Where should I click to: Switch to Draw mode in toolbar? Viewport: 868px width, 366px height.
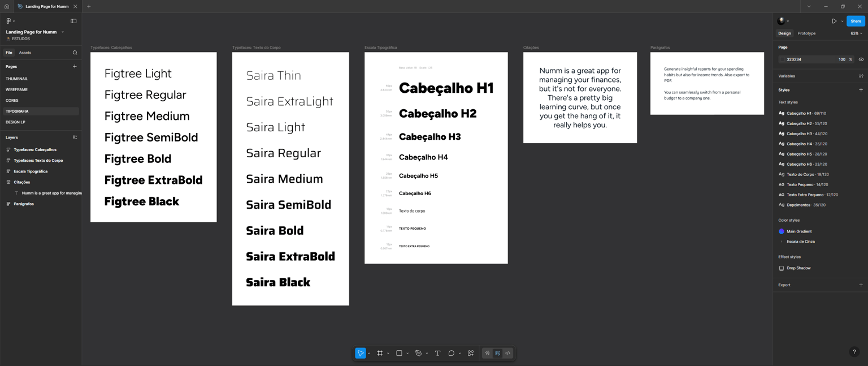click(487, 353)
